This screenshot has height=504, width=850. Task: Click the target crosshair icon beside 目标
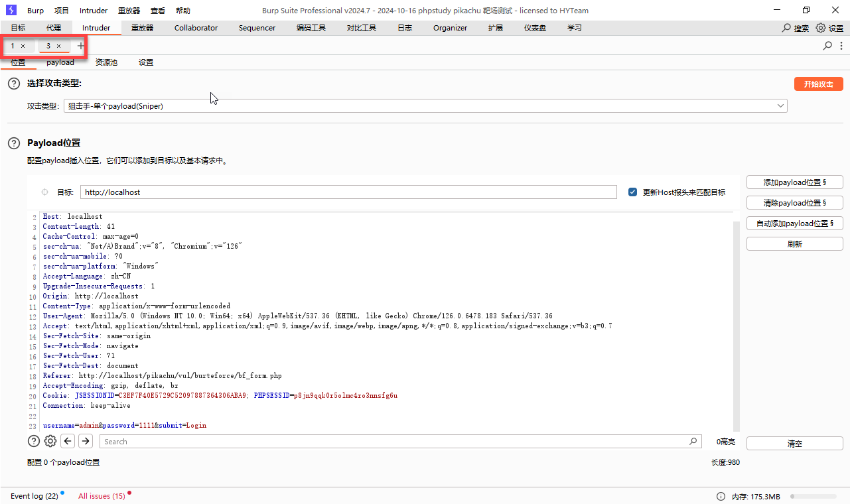[x=45, y=192]
